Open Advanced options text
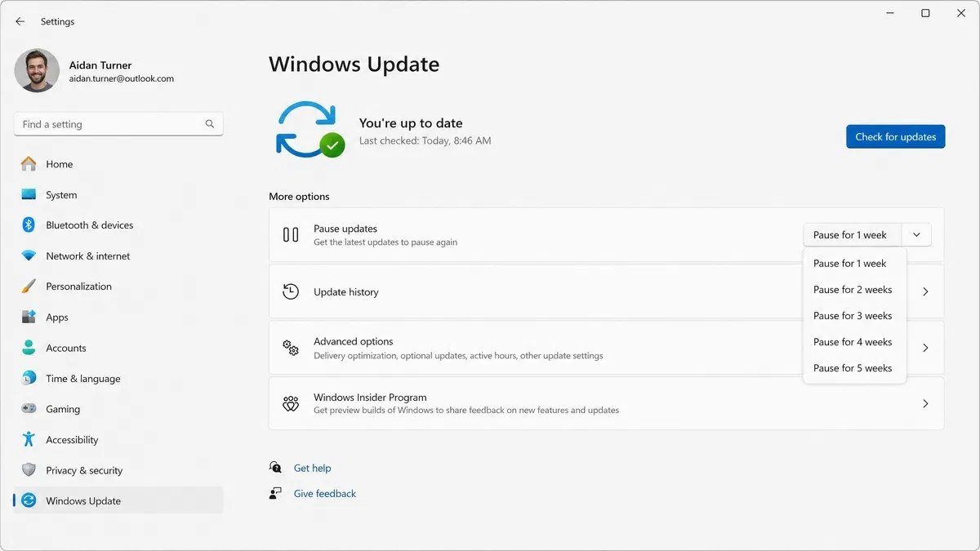 tap(354, 342)
